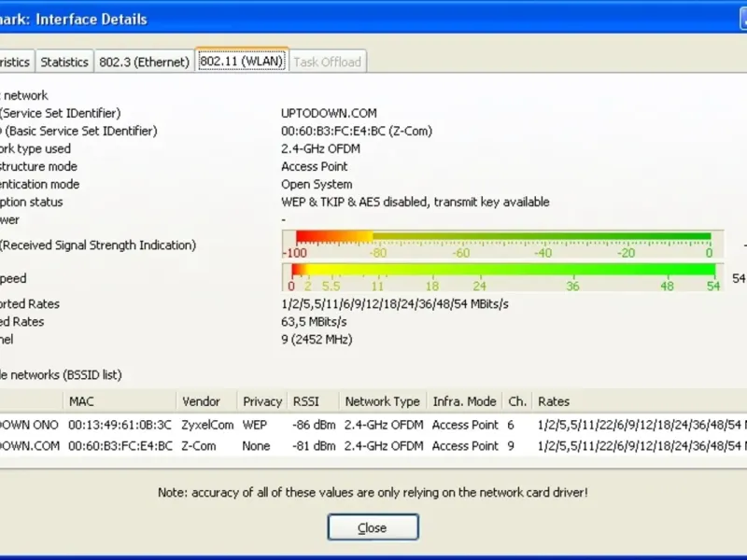Click the 63,5 MBits/s rates value
The width and height of the screenshot is (747, 560).
314,322
